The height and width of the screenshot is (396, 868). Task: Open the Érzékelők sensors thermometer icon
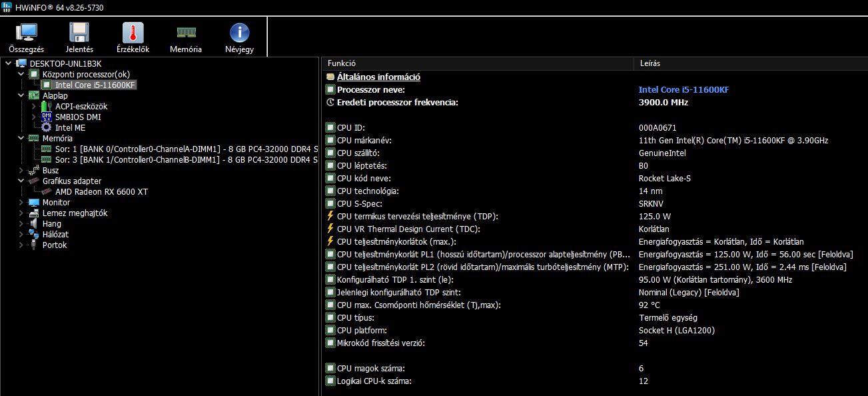point(133,32)
